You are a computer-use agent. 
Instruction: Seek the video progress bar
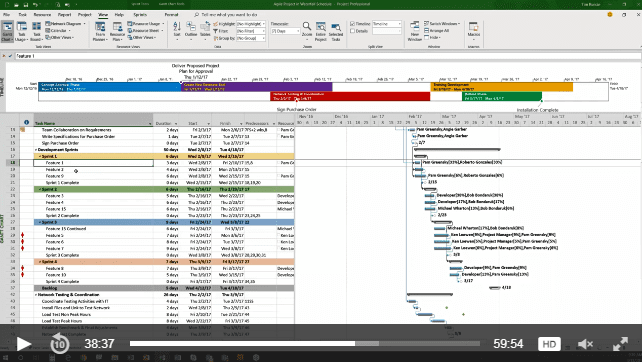click(305, 344)
